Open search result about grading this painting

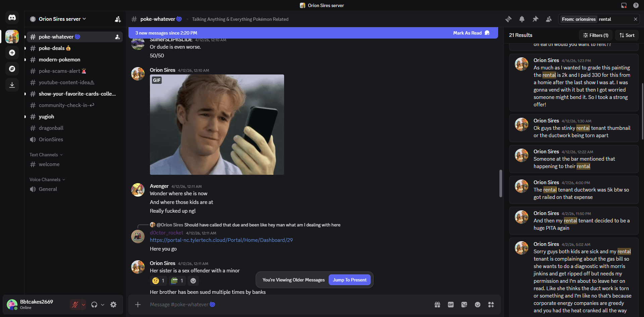[x=574, y=83]
